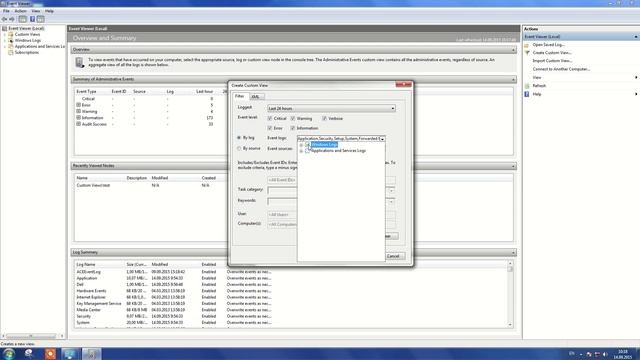The image size is (640, 360).
Task: Select Hardware Events row in Log Summary
Action: [x=173, y=291]
